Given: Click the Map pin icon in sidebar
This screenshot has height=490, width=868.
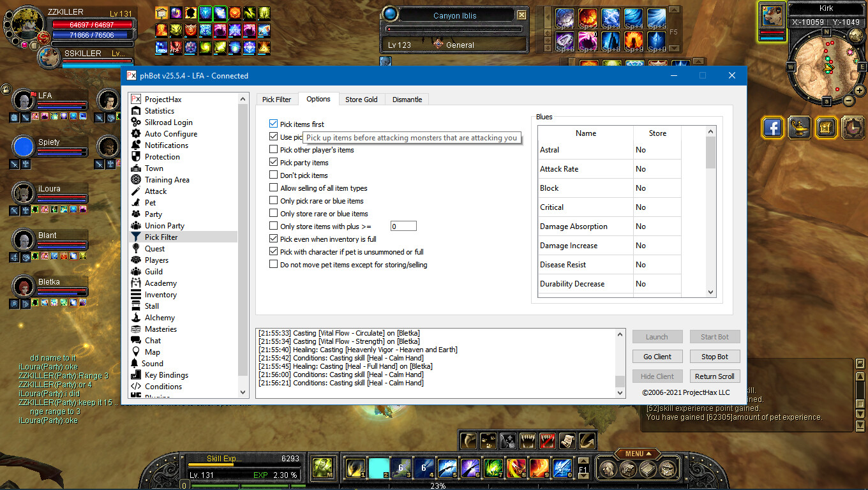Looking at the screenshot, I should click(135, 352).
